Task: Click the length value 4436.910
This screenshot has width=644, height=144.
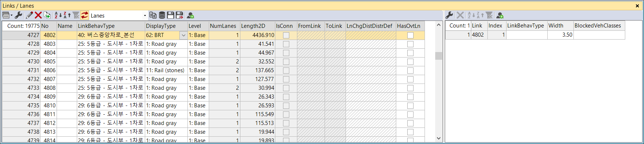Action: pyautogui.click(x=257, y=35)
